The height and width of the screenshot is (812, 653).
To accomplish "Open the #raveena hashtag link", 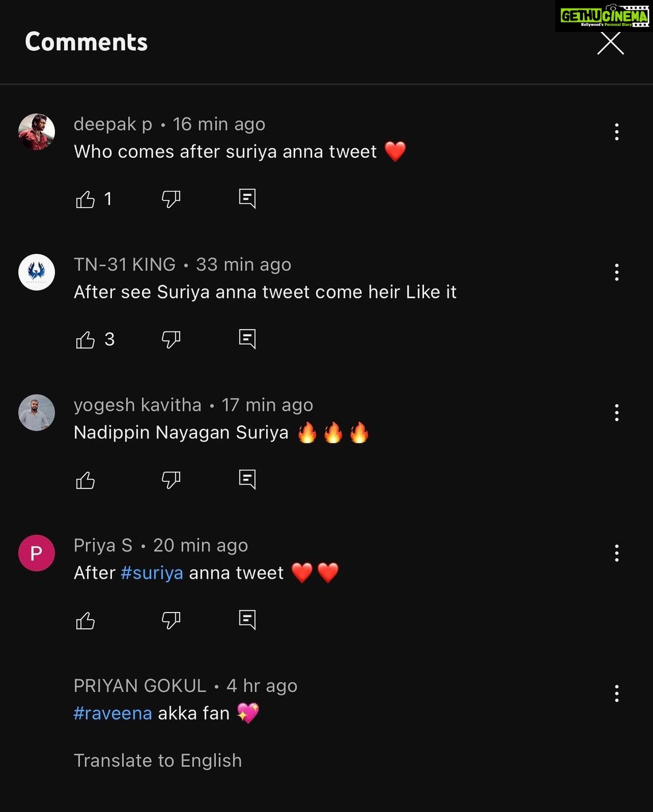I will point(112,713).
